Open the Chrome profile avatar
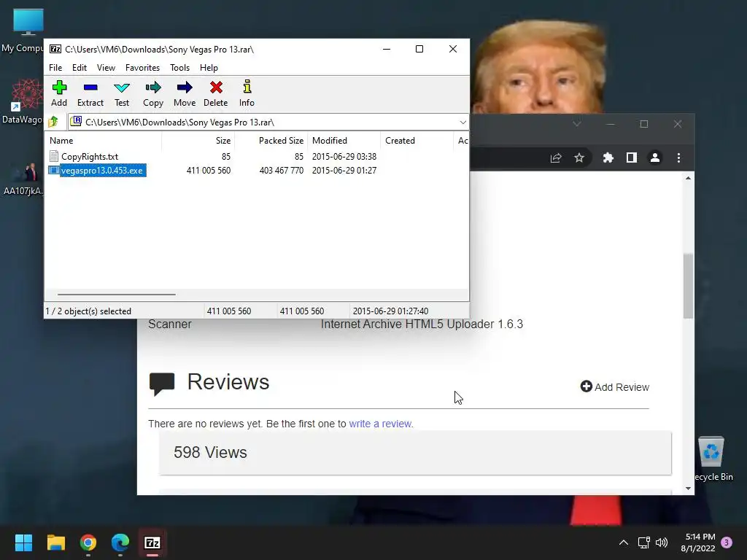Viewport: 747px width, 560px height. (x=655, y=157)
